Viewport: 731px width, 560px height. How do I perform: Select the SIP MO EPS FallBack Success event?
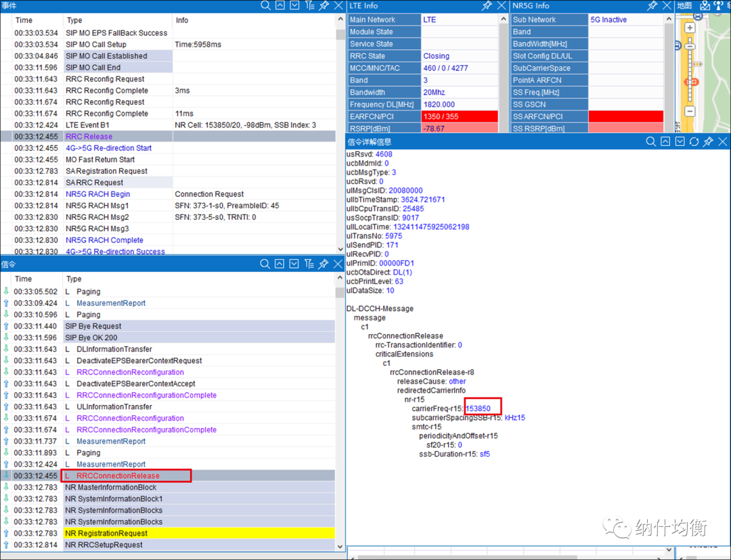(x=168, y=33)
